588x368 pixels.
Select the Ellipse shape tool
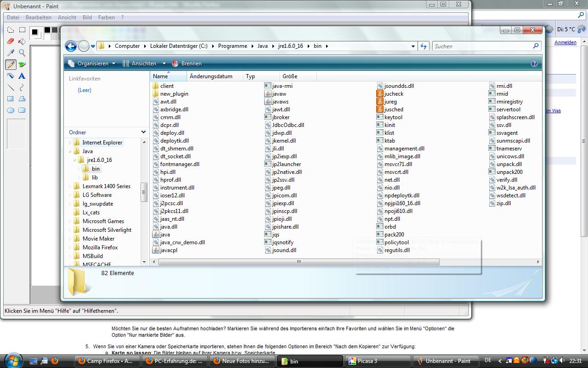[11, 110]
